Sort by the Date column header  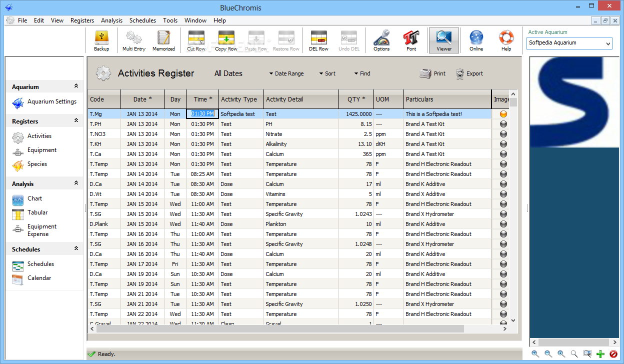(x=142, y=99)
